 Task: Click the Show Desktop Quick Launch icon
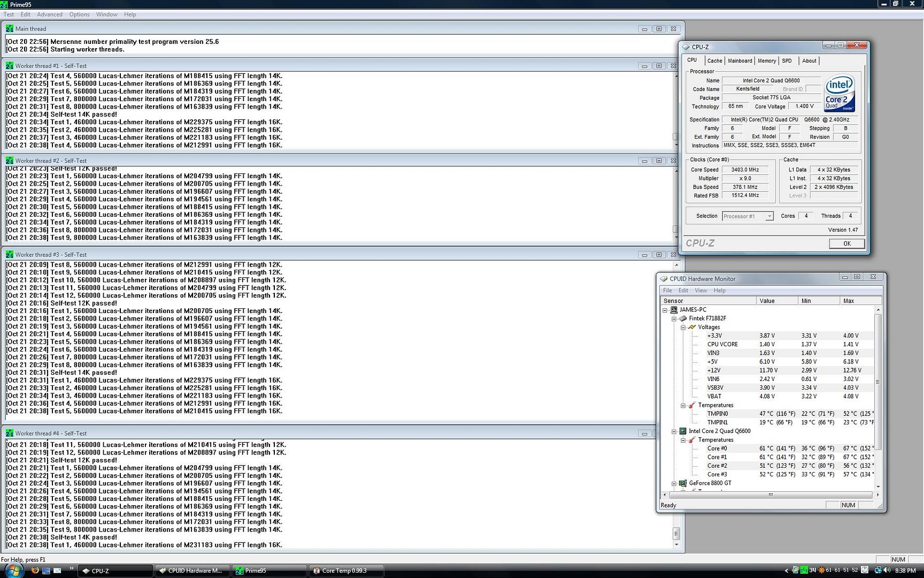click(x=46, y=571)
